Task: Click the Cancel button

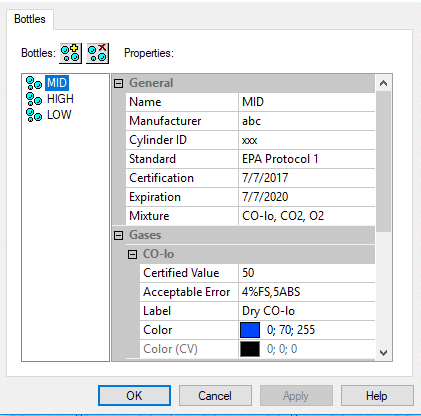Action: tap(215, 396)
